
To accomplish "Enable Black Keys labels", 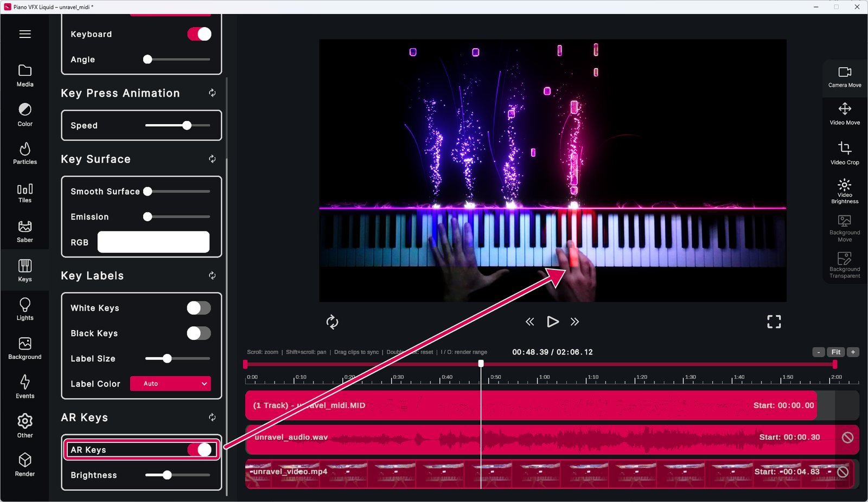I will coord(199,333).
